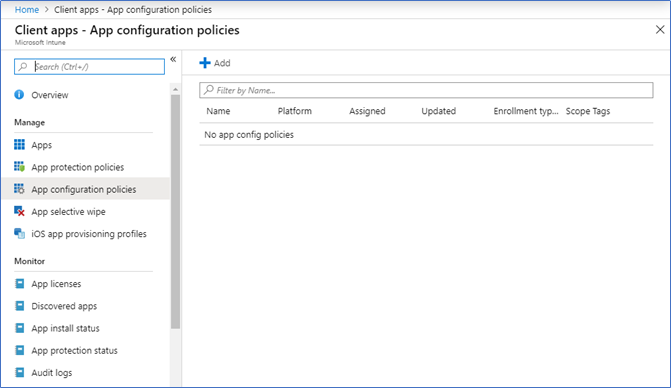Open iOS app provisioning profiles icon
The width and height of the screenshot is (671, 388).
[x=19, y=234]
